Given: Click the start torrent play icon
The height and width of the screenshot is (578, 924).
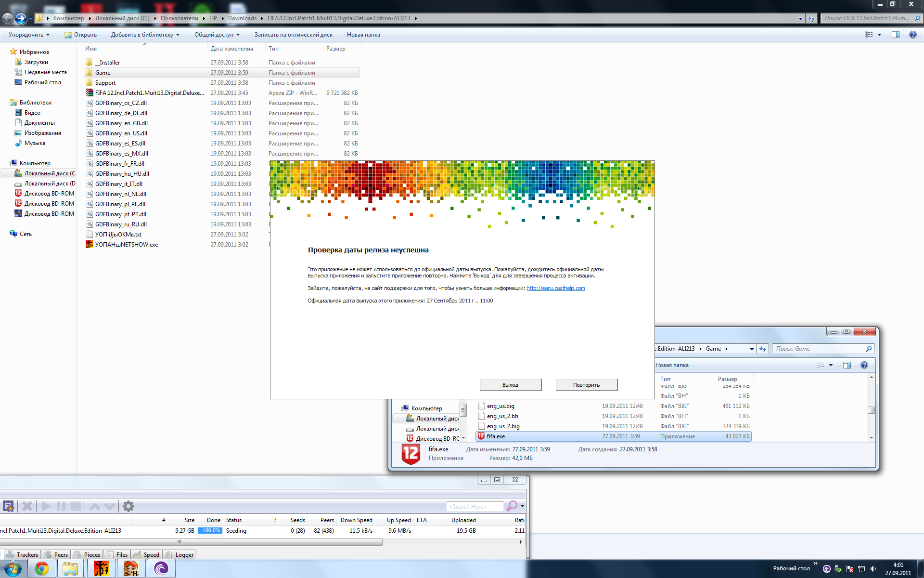Looking at the screenshot, I should pos(46,506).
